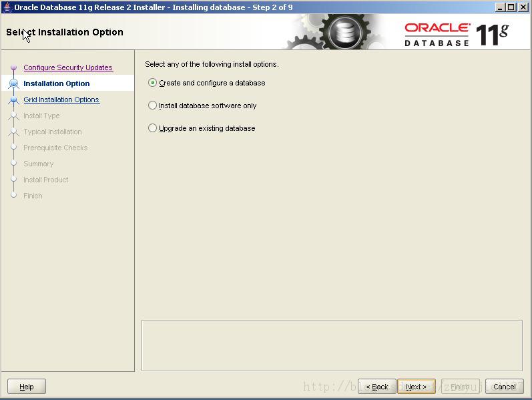The height and width of the screenshot is (400, 532).
Task: Click the Installation Option step bullet icon
Action: (13, 83)
